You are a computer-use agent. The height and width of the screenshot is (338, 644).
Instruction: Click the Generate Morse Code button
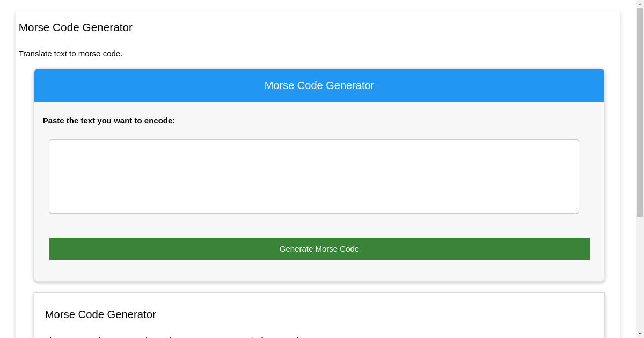click(x=319, y=248)
